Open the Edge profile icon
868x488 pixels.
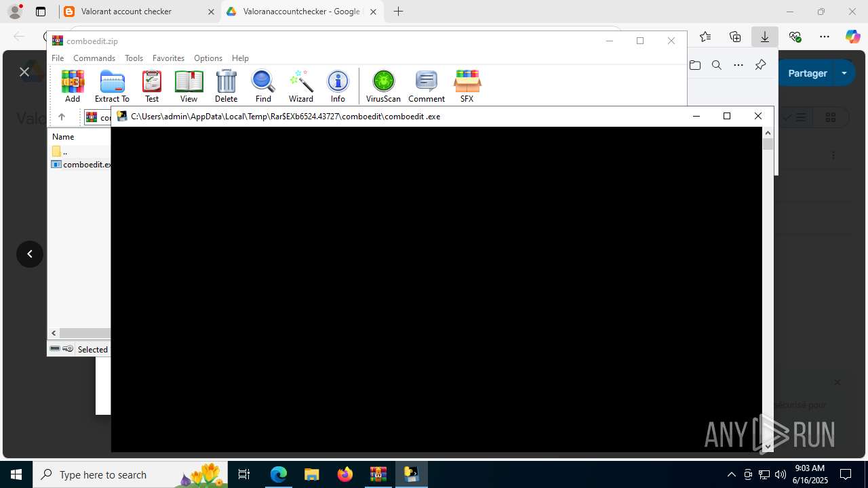tap(15, 12)
